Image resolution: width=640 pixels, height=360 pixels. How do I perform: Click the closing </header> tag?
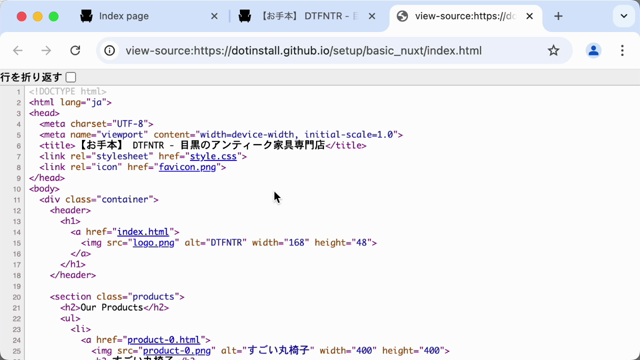point(73,275)
